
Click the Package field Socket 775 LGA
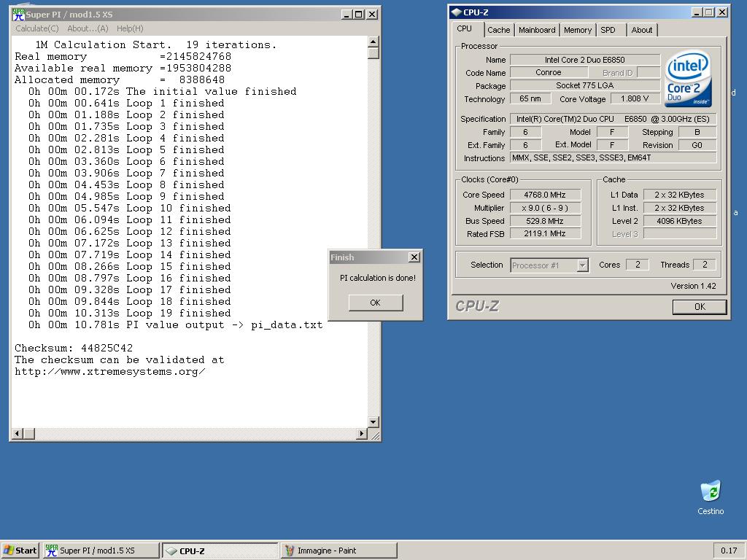coord(585,86)
